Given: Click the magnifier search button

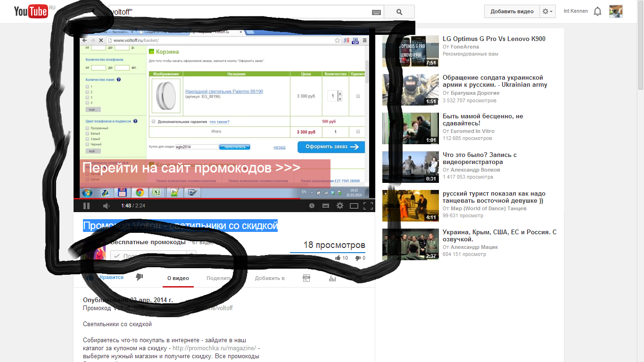Looking at the screenshot, I should (x=399, y=12).
